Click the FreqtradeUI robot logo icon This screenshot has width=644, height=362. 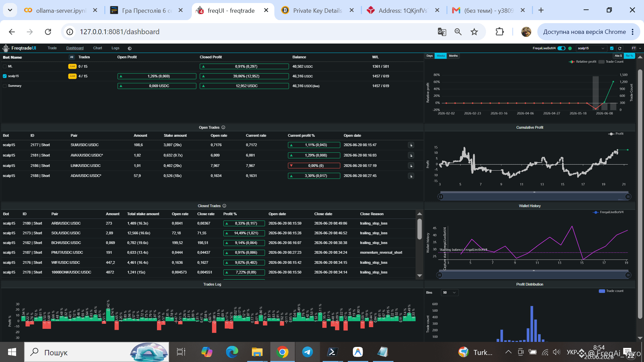coord(6,48)
